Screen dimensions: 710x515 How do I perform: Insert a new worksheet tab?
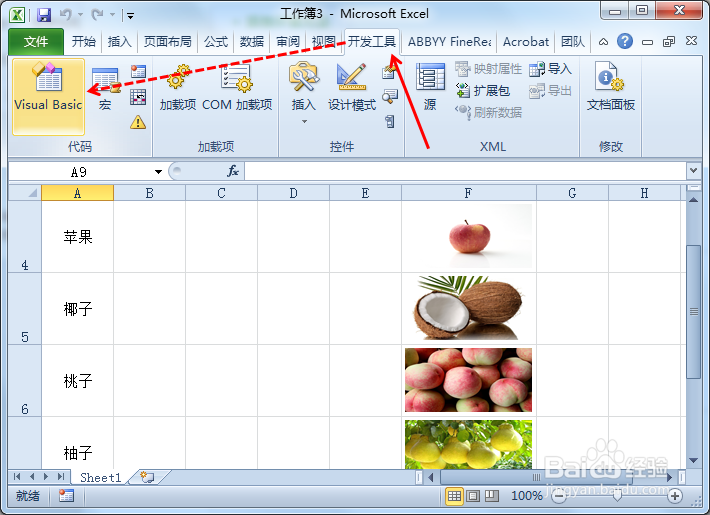[147, 477]
